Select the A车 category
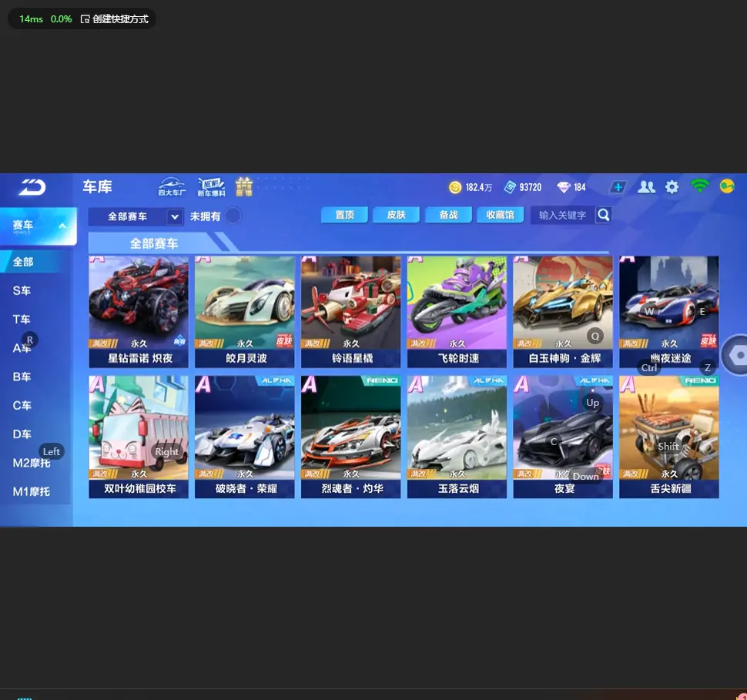The width and height of the screenshot is (747, 700). click(22, 348)
